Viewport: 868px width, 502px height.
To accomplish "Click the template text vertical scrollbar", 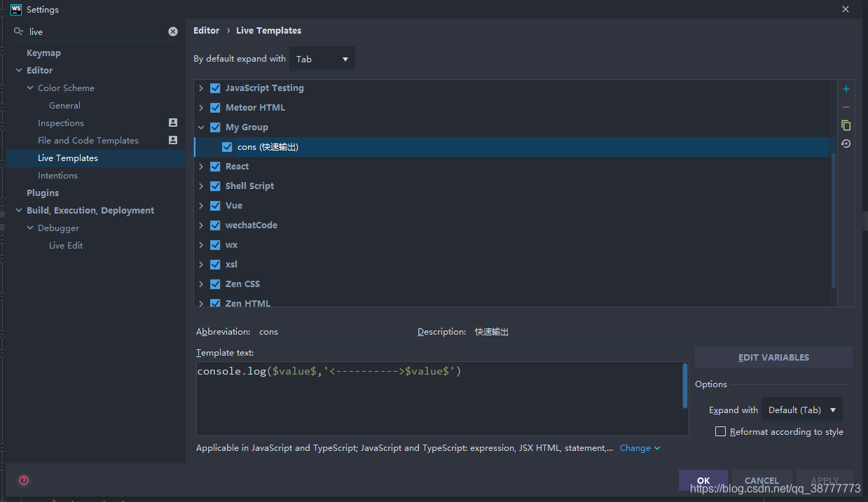I will pyautogui.click(x=685, y=386).
